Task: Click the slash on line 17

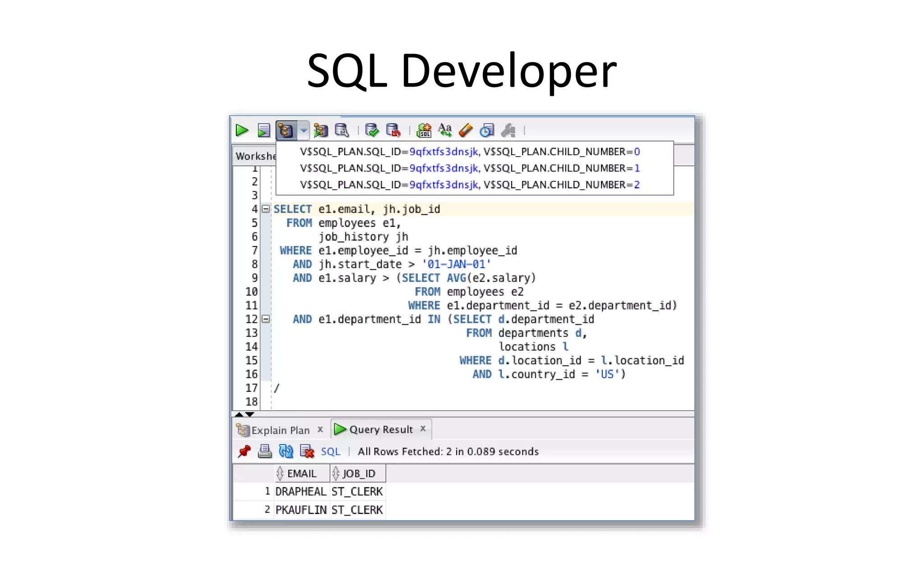Action: click(277, 388)
